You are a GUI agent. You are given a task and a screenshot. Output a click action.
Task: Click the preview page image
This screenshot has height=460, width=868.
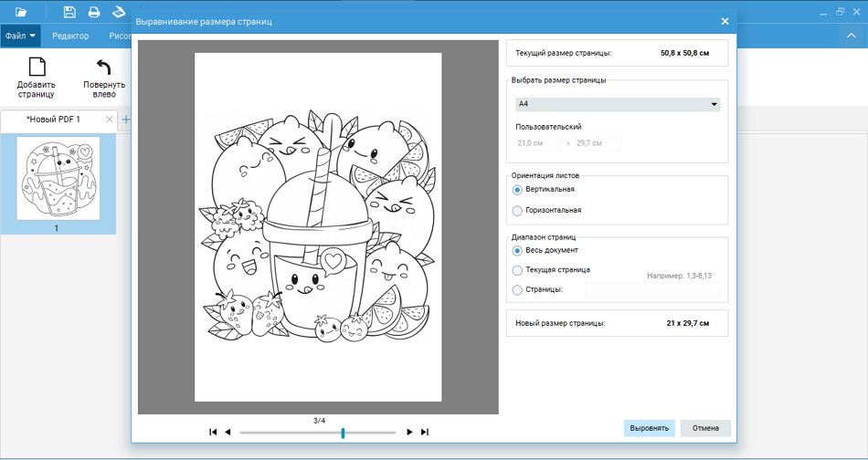318,227
